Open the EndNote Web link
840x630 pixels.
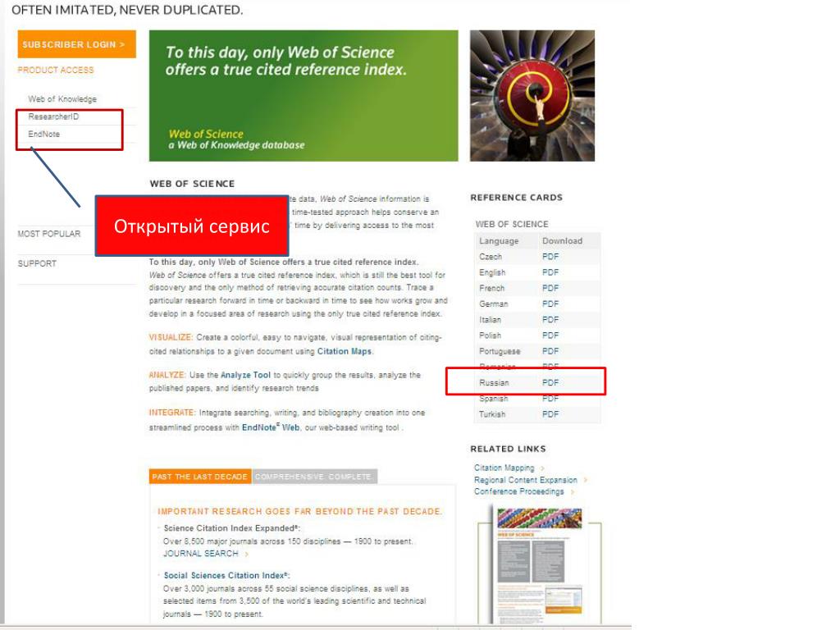[x=271, y=427]
